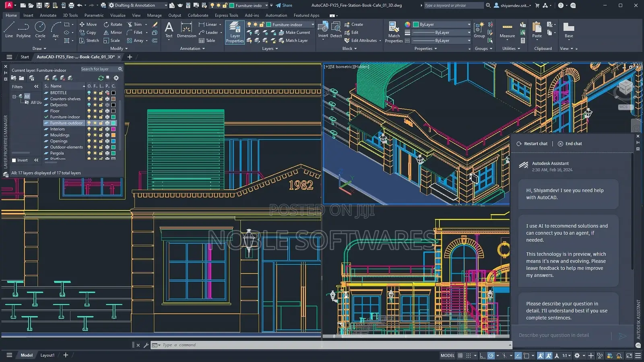
Task: Expand the Block panel
Action: point(349,49)
